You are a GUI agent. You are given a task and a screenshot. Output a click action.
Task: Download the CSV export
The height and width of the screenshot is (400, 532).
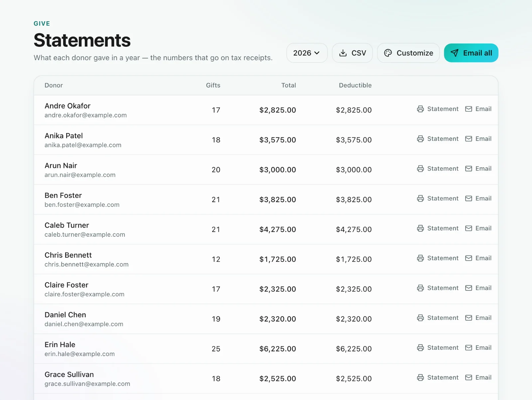tap(352, 53)
